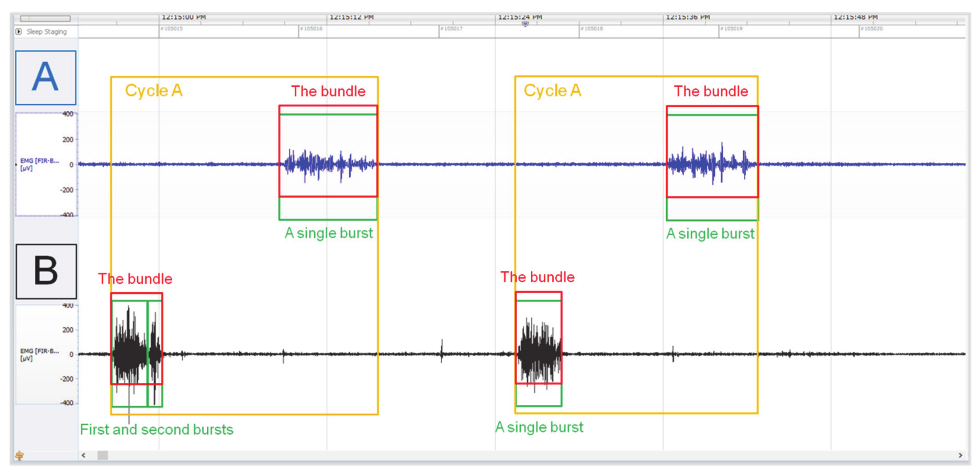Expand the Sleep Staging row
The height and width of the screenshot is (475, 980).
tap(18, 32)
